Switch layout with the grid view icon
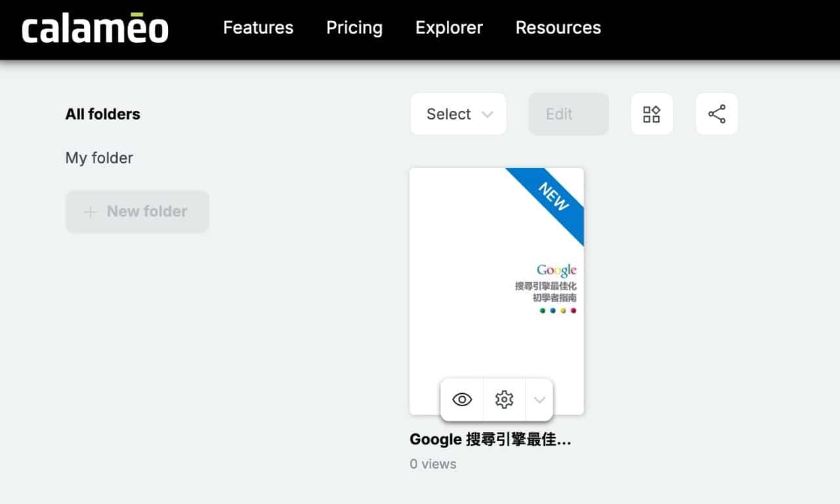This screenshot has height=504, width=840. (652, 114)
